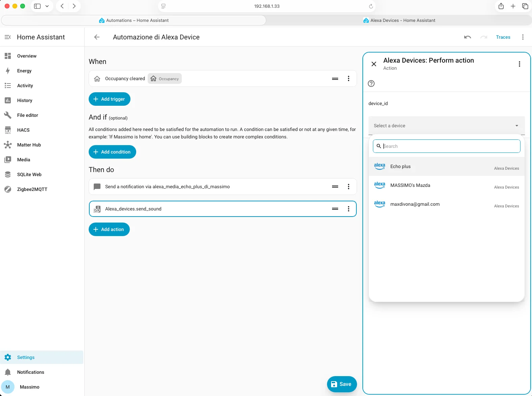Open Massimo user profile avatar
This screenshot has width=532, height=396.
coord(8,387)
